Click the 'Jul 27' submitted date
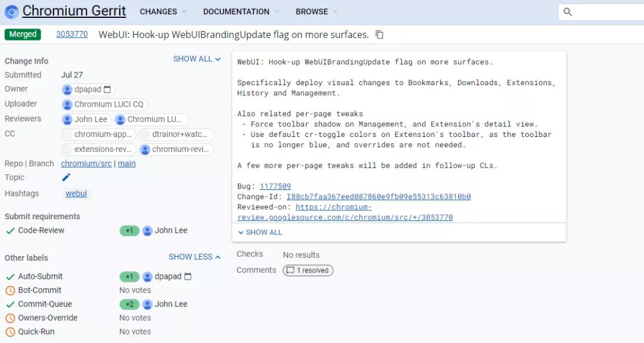Image resolution: width=644 pixels, height=343 pixels. click(72, 74)
